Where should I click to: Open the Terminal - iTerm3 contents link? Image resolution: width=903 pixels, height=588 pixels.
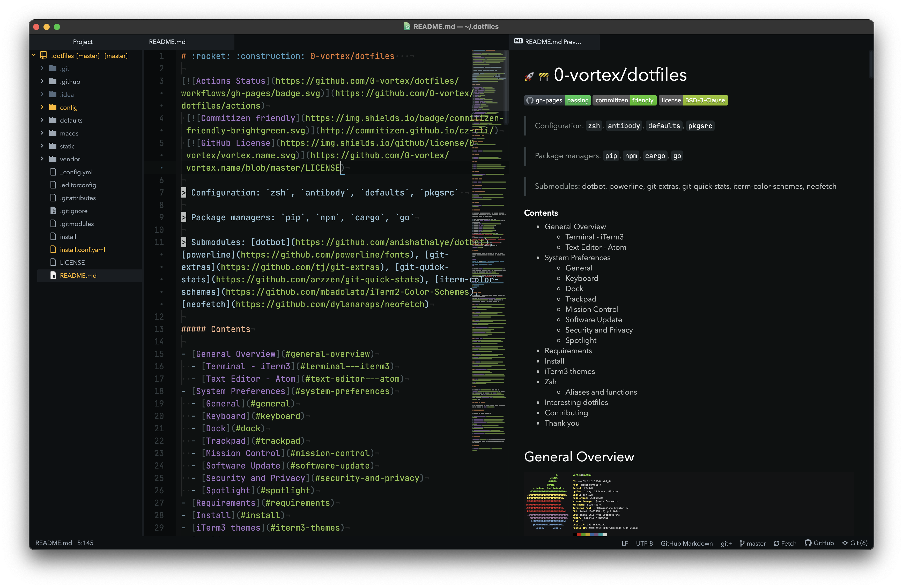[x=594, y=237]
